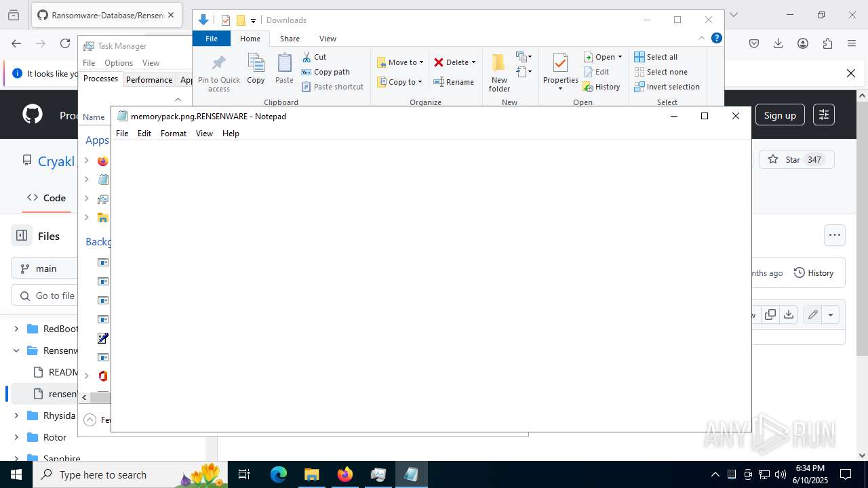Click Copy path in Clipboard group
Screen dimensions: 868x488
325,72
